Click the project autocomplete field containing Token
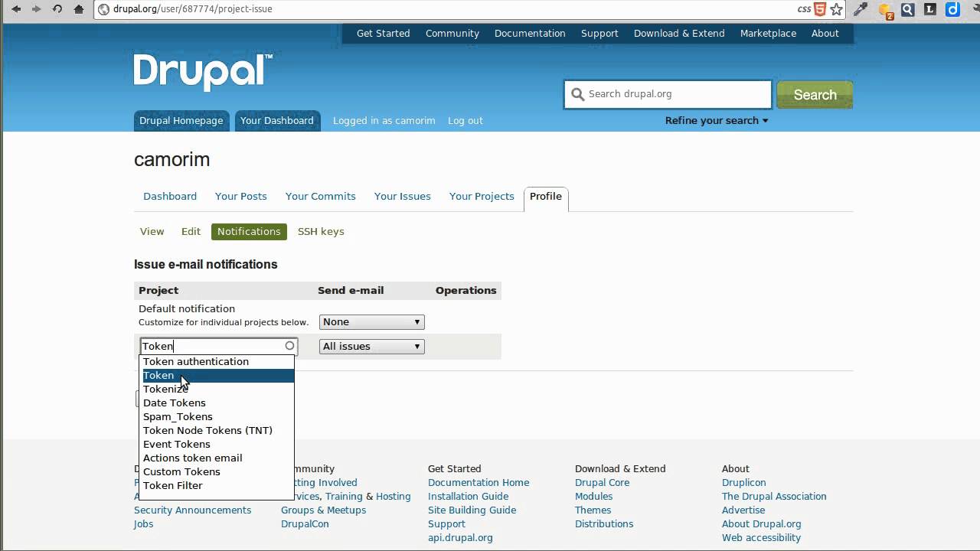This screenshot has width=980, height=551. 218,346
